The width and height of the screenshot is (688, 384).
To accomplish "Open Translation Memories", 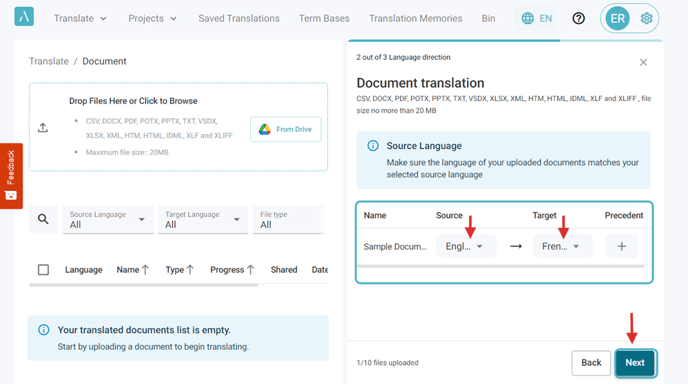I will coord(416,18).
